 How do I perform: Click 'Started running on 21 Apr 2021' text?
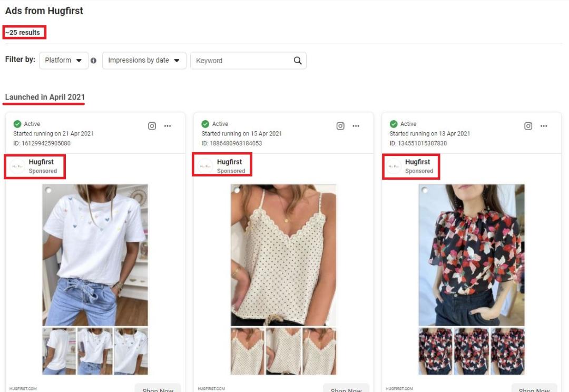tap(53, 134)
